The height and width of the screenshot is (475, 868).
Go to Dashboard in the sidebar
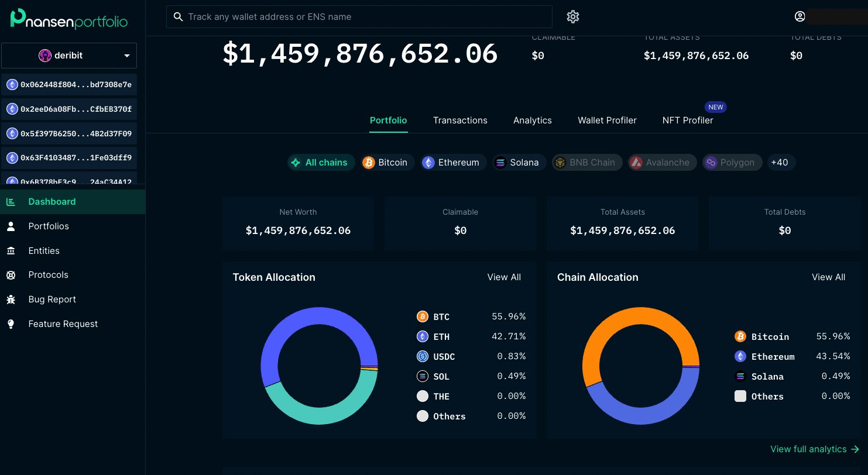[x=73, y=202]
